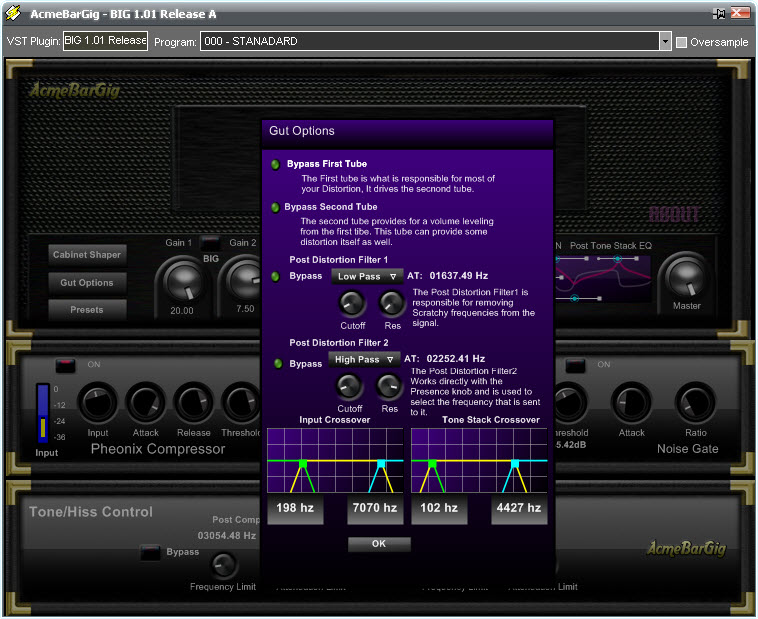Click the Gain 2 value 7.50
This screenshot has height=619, width=758.
tap(245, 309)
